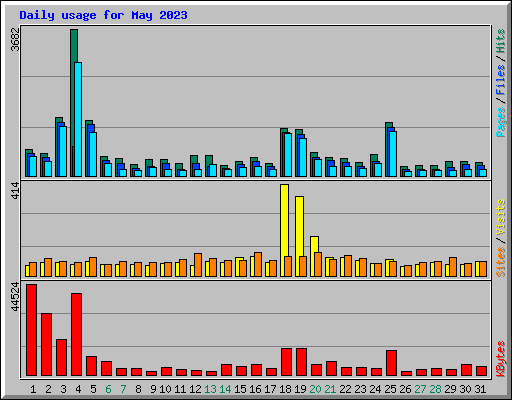The height and width of the screenshot is (400, 512).
Task: Click day label 9 on x-axis
Action: 153,389
